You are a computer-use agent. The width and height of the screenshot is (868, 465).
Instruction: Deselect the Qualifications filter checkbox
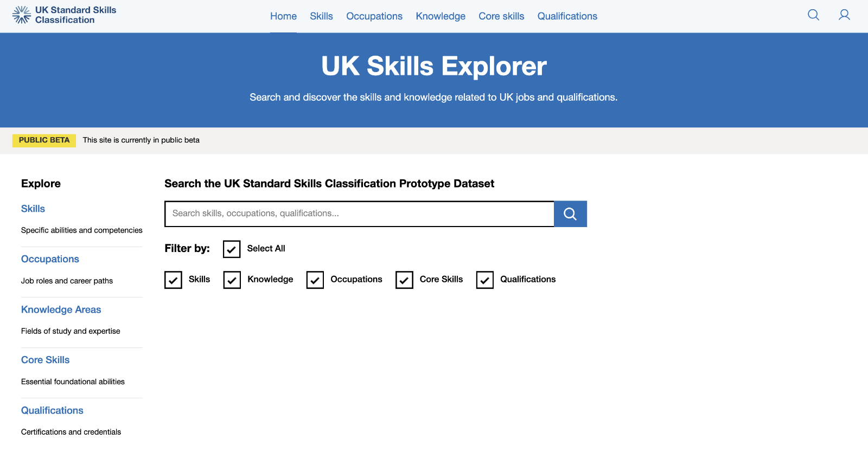(x=485, y=280)
